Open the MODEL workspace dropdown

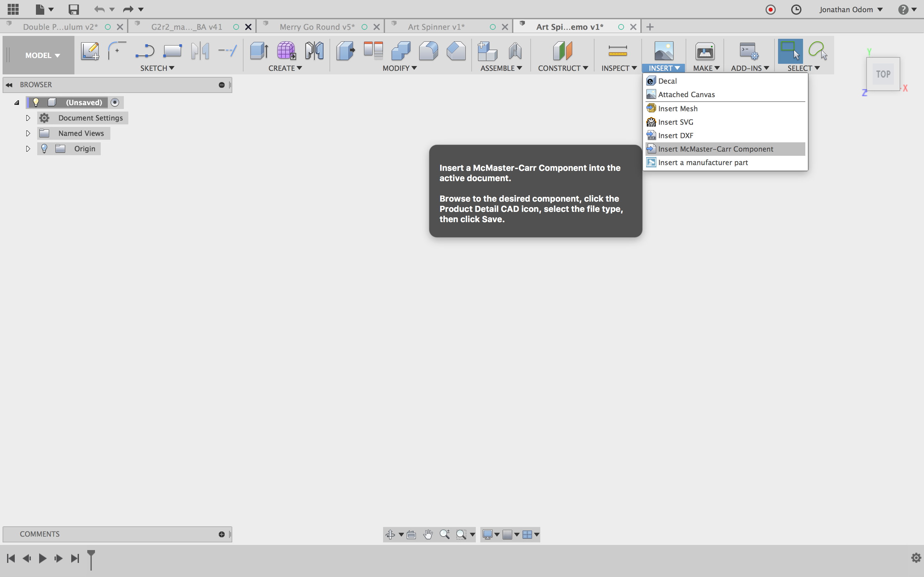tap(42, 55)
